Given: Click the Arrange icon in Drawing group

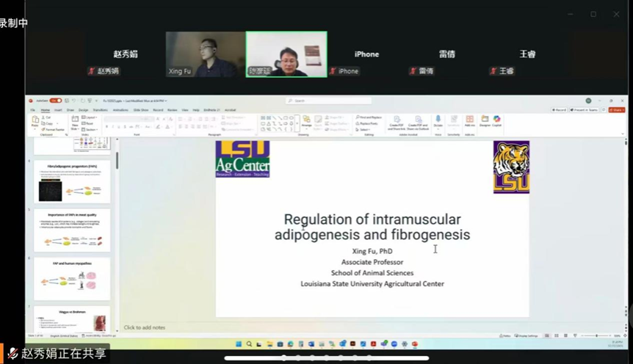Looking at the screenshot, I should (x=307, y=121).
